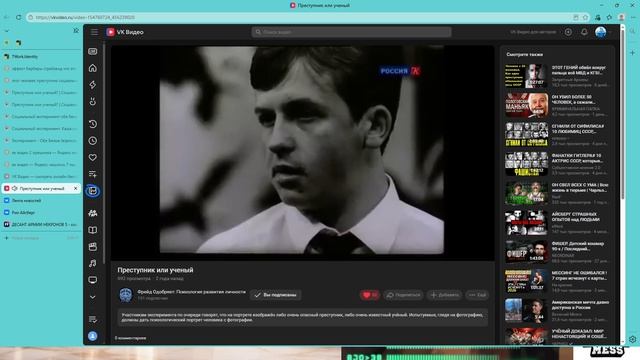640x360 pixels.
Task: Open the notifications bell icon
Action: [584, 32]
